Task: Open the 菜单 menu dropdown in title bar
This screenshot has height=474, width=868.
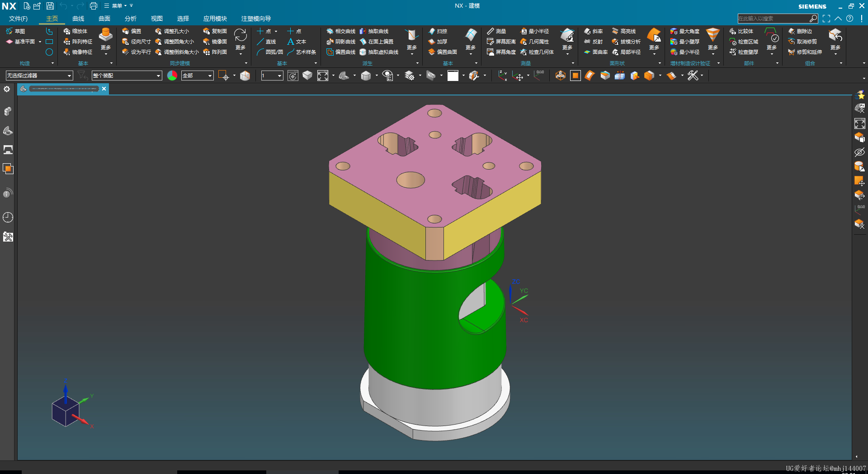Action: 116,6
